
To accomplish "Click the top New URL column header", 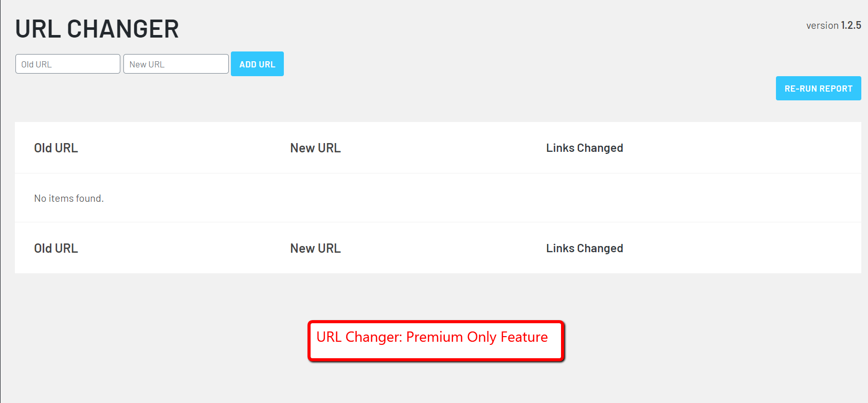I will pos(315,148).
